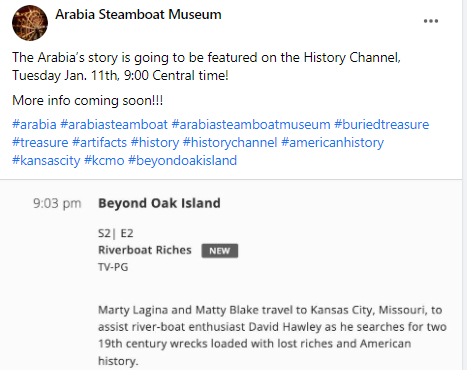Viewport: 467px width, 370px height.
Task: Open the #americanhistory hashtag
Action: 333,143
